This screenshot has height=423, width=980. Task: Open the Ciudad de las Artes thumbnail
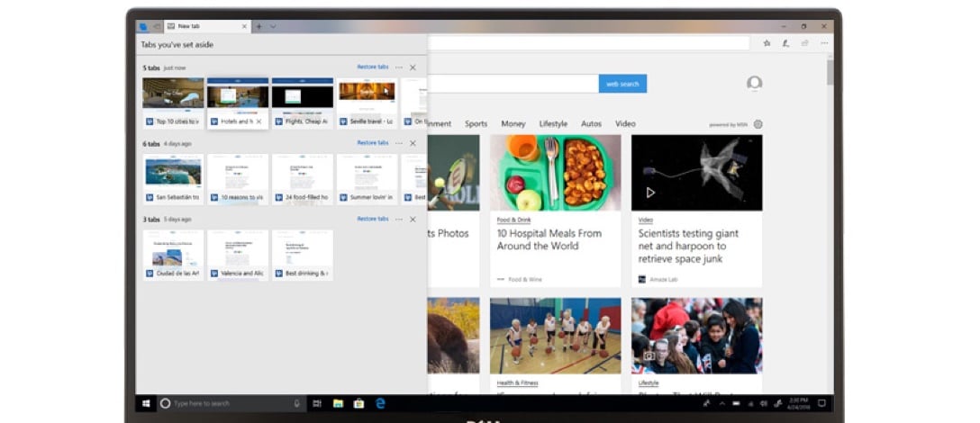173,255
